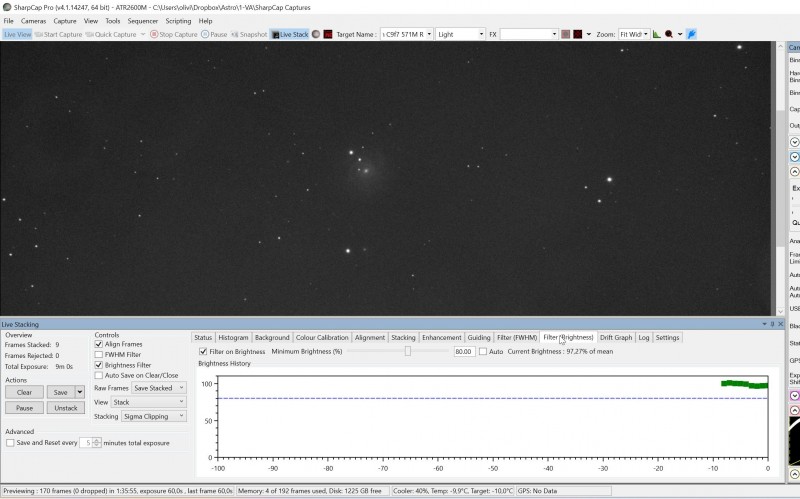
Task: Open the arrow beside the dark red FX icon
Action: click(x=588, y=34)
